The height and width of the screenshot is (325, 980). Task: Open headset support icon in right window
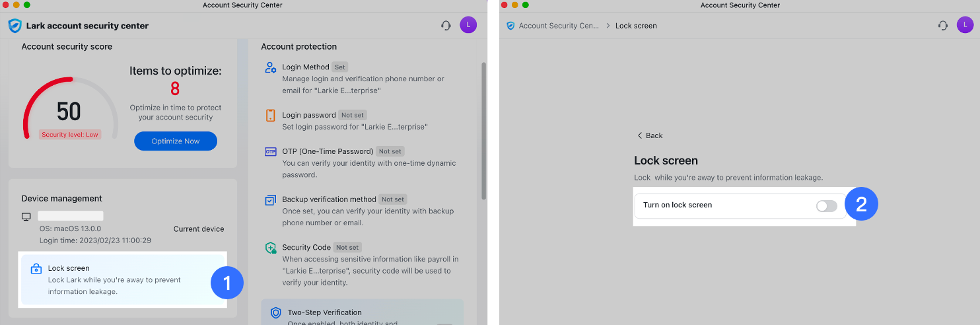943,26
